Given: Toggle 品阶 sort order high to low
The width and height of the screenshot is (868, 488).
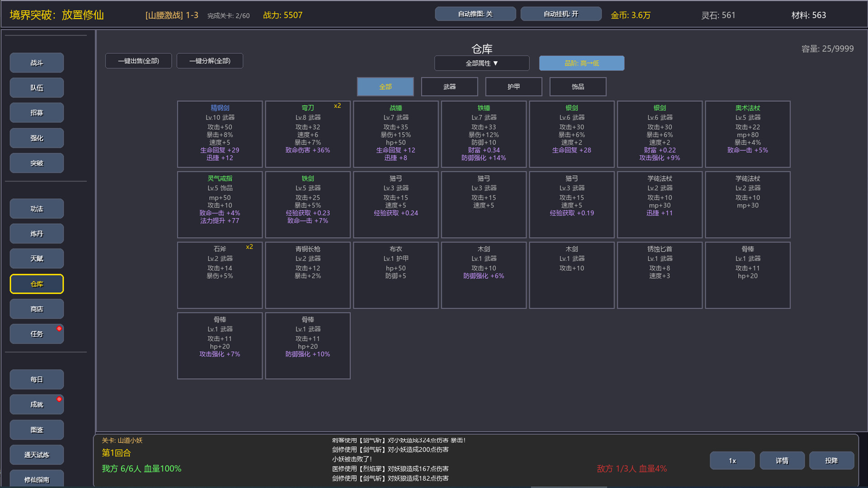Looking at the screenshot, I should [x=581, y=63].
